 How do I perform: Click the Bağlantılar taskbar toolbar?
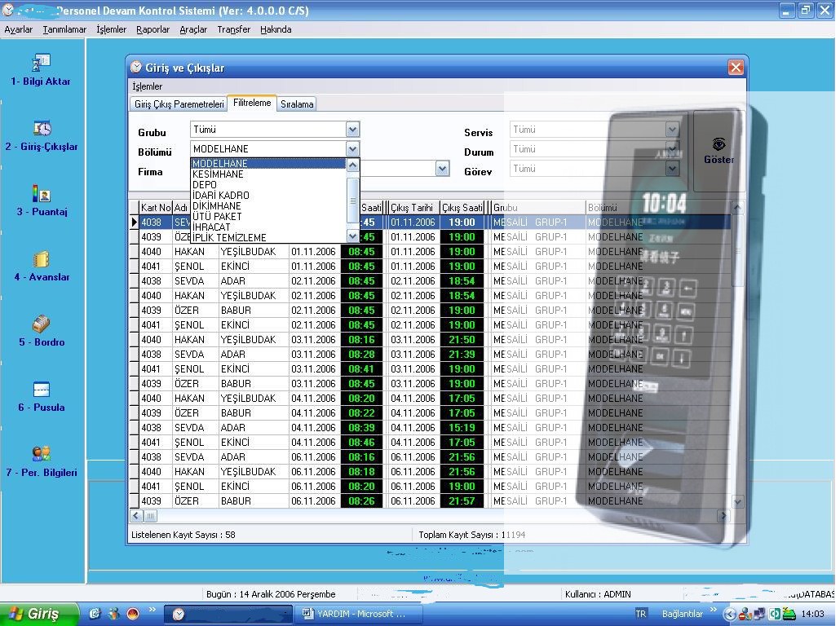pyautogui.click(x=682, y=614)
